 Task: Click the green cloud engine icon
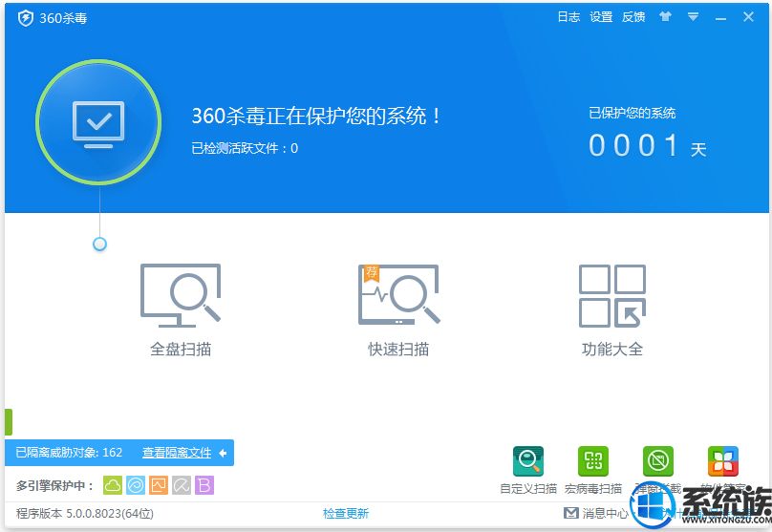pyautogui.click(x=113, y=485)
